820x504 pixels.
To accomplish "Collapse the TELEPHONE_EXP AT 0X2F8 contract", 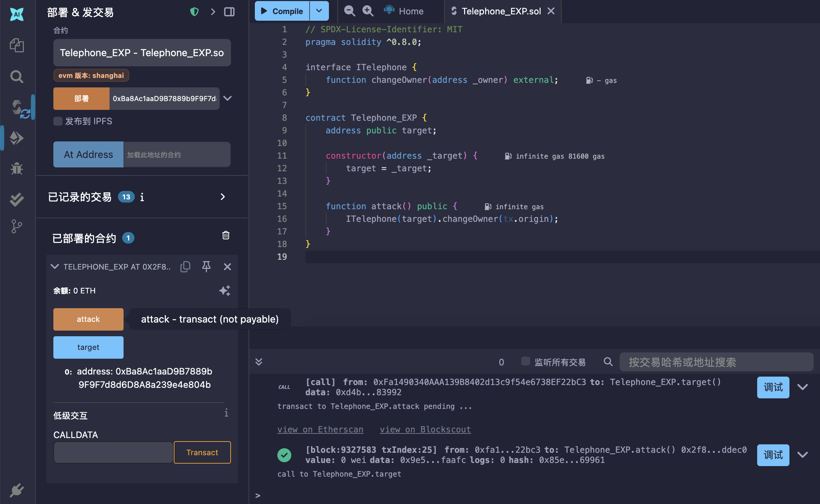I will click(x=55, y=267).
